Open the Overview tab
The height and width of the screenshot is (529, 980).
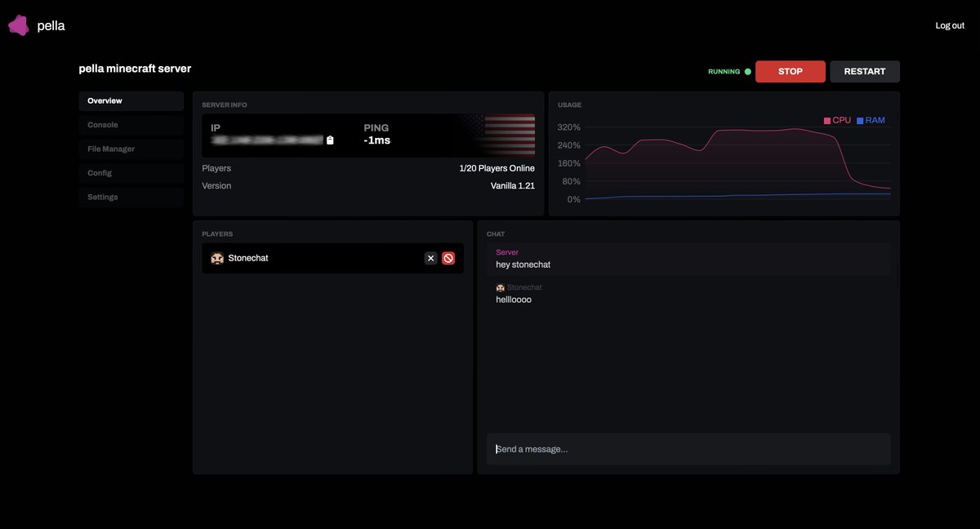point(131,101)
